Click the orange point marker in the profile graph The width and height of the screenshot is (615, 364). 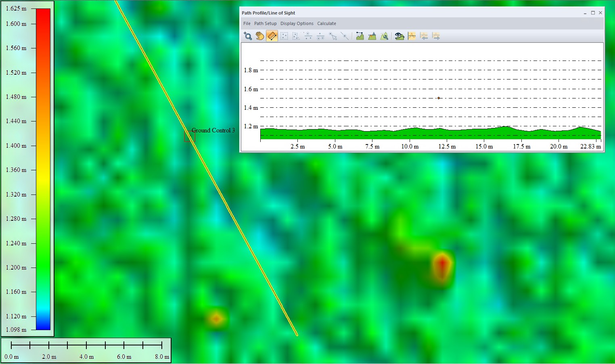click(x=439, y=98)
